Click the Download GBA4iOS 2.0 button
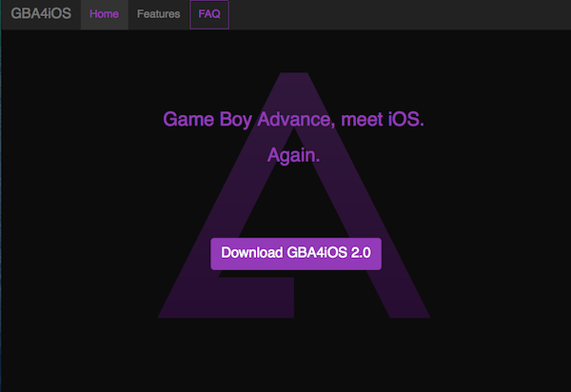Screen dimensions: 571x392 coord(296,254)
